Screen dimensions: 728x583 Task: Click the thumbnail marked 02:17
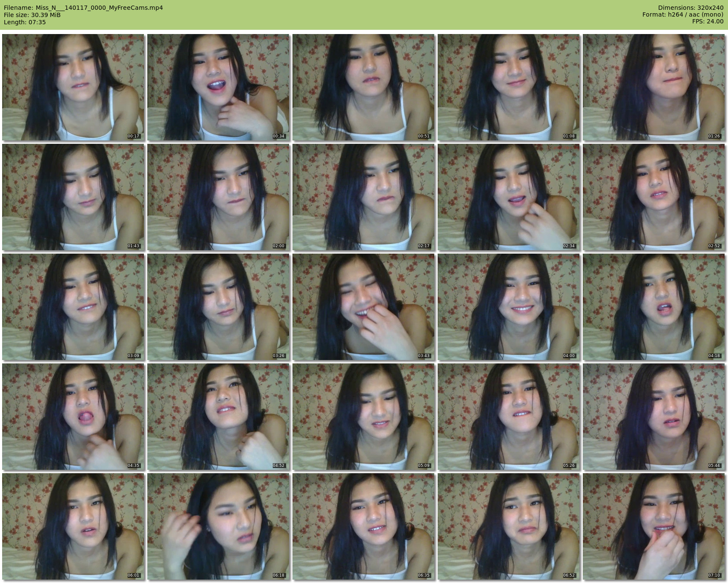[x=363, y=197]
